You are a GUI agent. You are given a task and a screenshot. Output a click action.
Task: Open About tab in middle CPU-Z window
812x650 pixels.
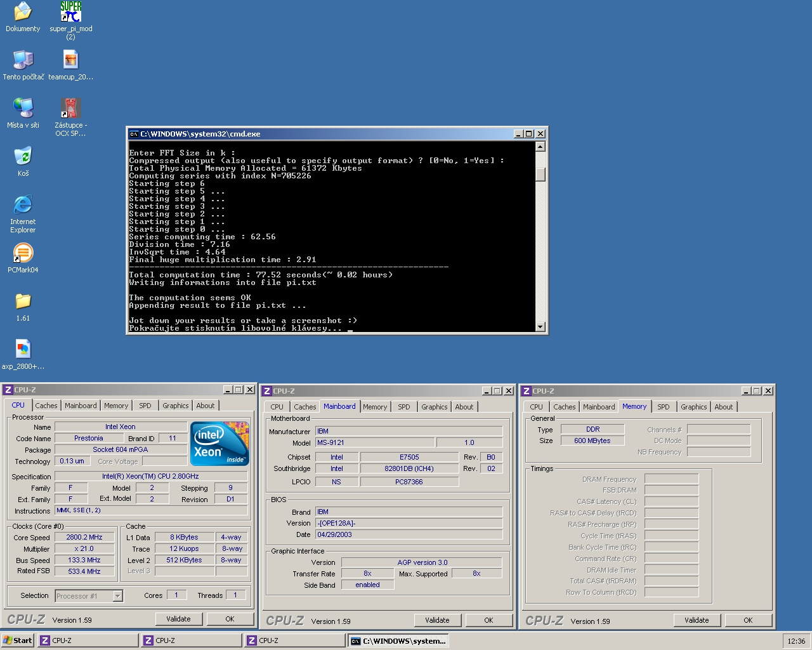(x=464, y=407)
